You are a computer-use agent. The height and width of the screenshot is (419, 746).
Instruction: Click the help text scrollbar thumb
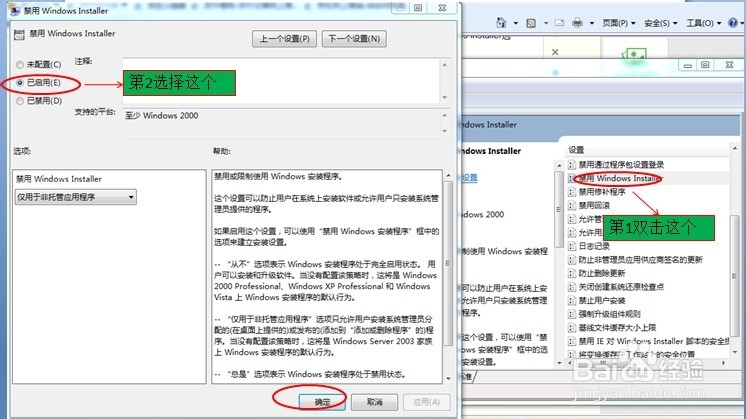[x=448, y=263]
